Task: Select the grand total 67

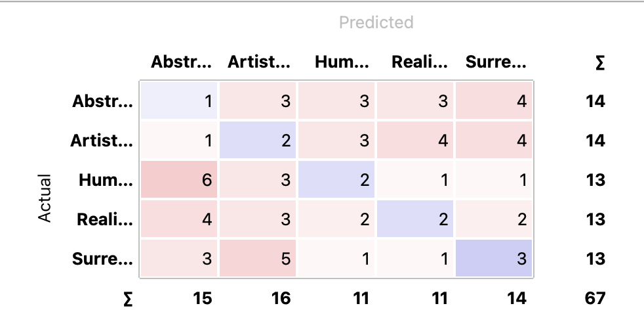Action: point(595,298)
